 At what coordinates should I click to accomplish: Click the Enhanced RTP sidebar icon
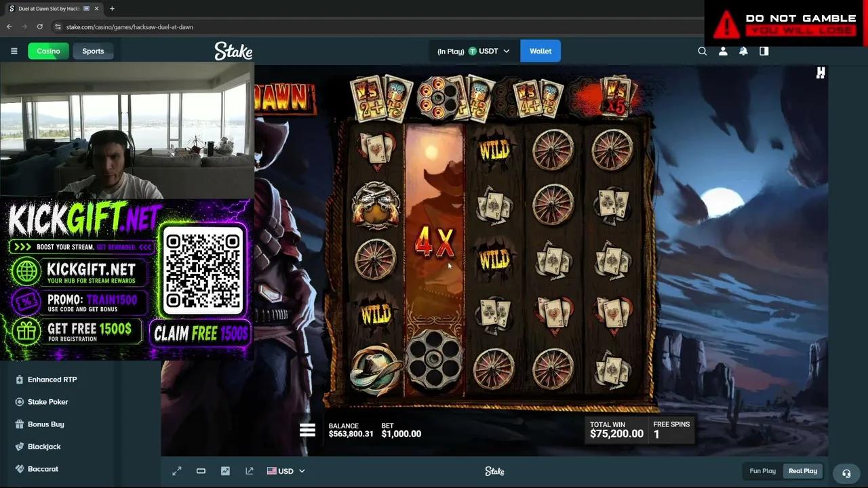click(x=20, y=380)
